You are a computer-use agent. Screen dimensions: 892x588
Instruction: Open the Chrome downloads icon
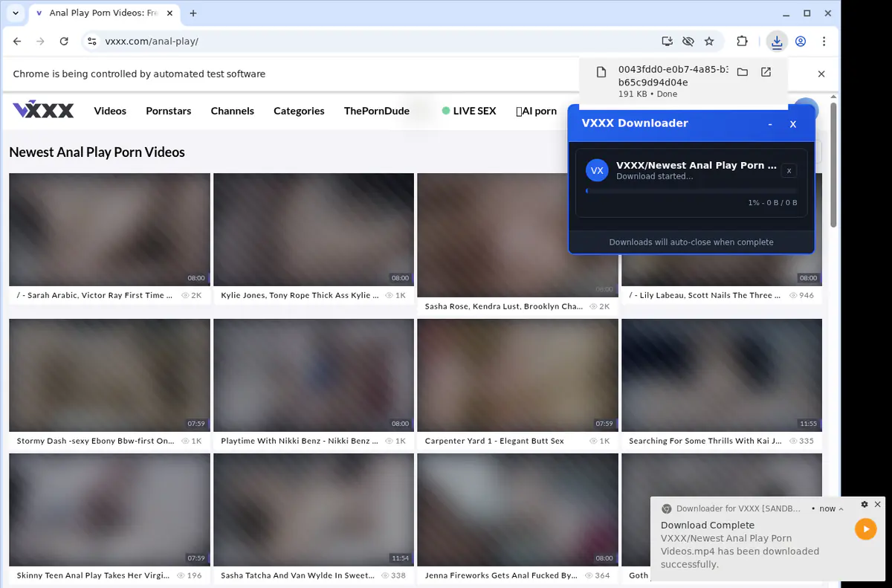click(x=777, y=42)
